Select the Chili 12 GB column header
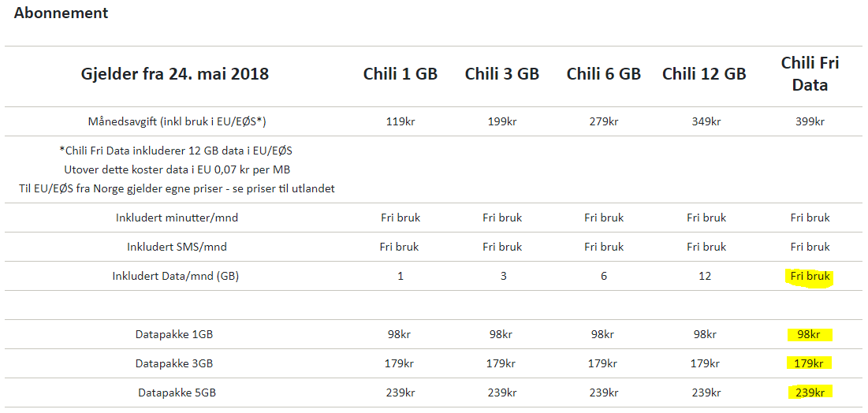Viewport: 868px width, 413px height. 704,73
